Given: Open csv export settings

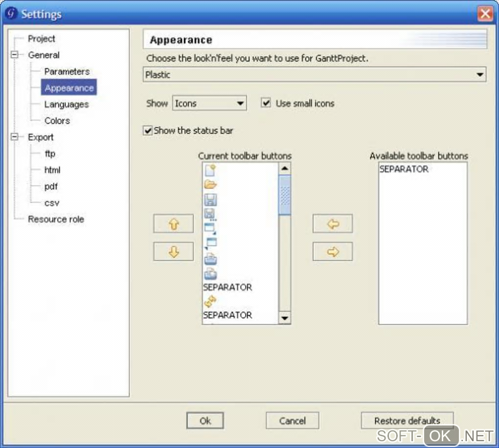Looking at the screenshot, I should 52,203.
